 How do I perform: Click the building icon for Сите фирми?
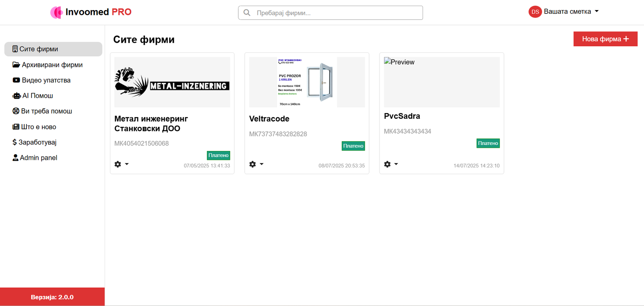15,49
